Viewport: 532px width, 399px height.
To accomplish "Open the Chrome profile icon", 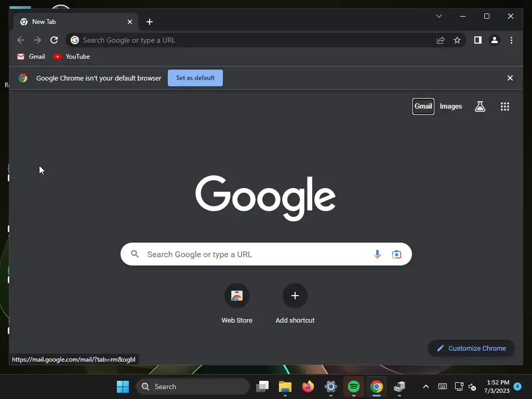I will click(495, 40).
